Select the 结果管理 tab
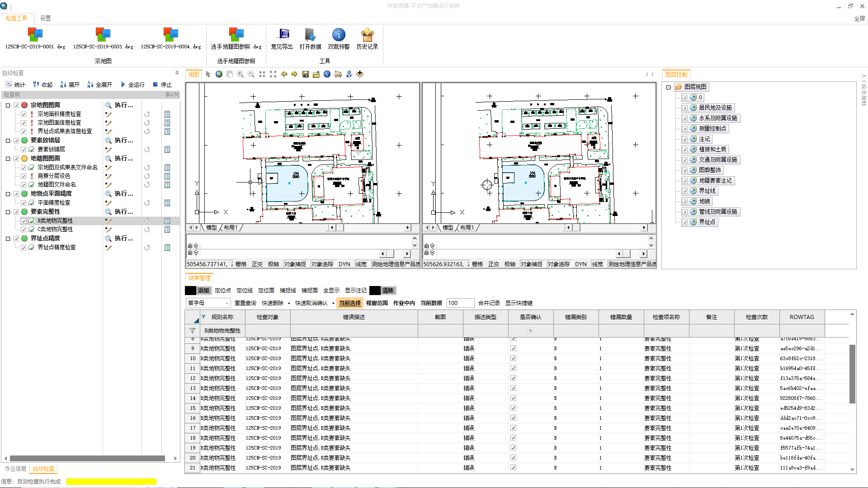 (x=199, y=278)
